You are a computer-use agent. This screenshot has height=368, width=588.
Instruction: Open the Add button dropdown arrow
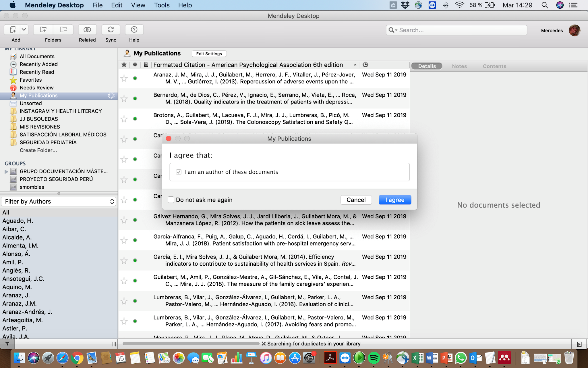24,30
